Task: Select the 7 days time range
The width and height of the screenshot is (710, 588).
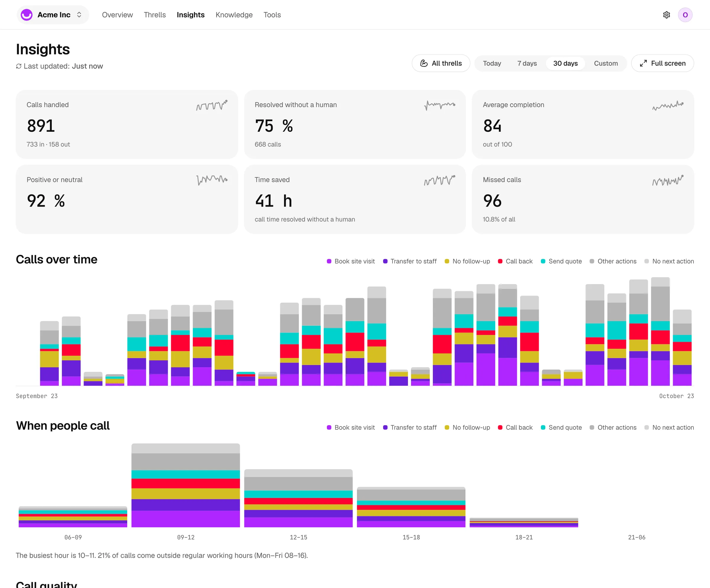Action: pyautogui.click(x=527, y=63)
